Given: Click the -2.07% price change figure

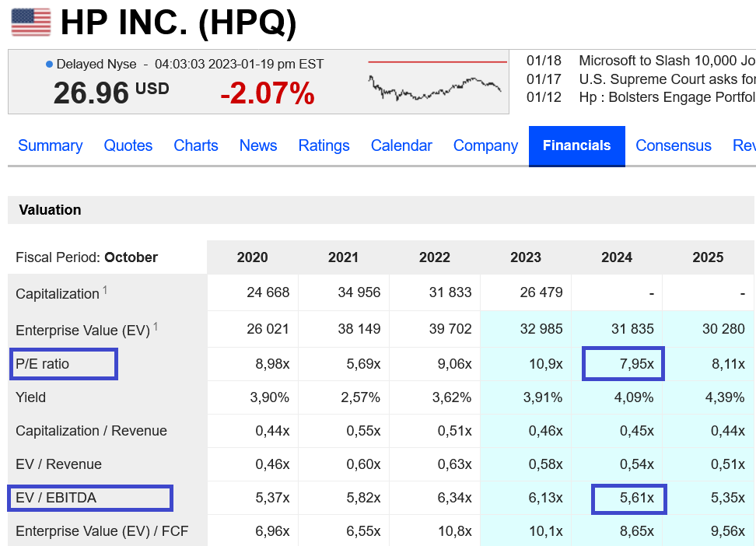Looking at the screenshot, I should click(268, 93).
